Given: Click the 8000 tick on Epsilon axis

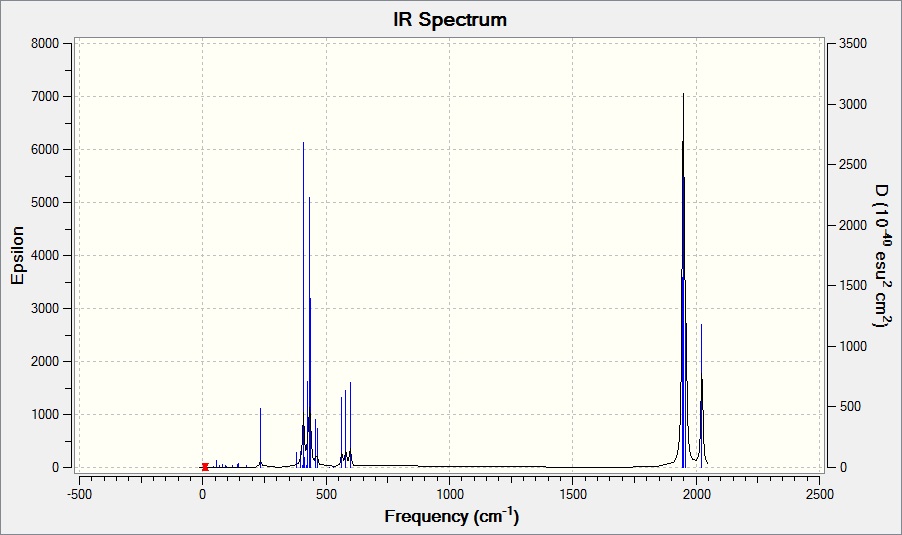Looking at the screenshot, I should (x=45, y=44).
